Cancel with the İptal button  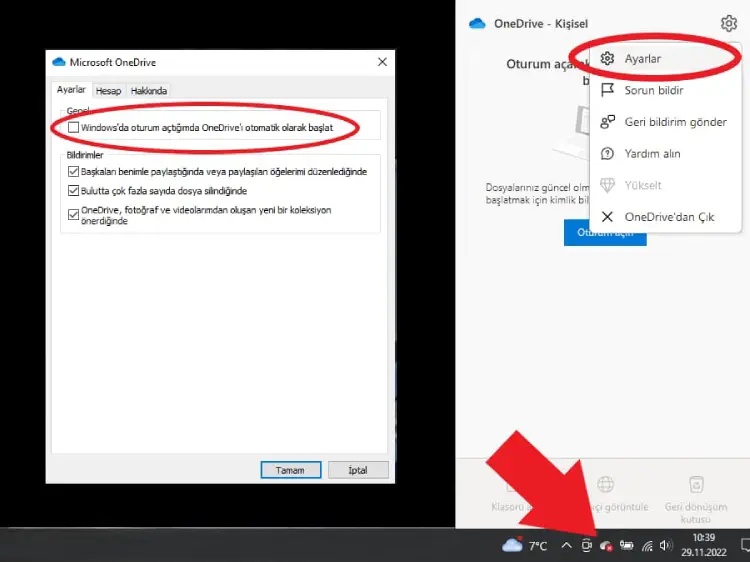click(358, 470)
